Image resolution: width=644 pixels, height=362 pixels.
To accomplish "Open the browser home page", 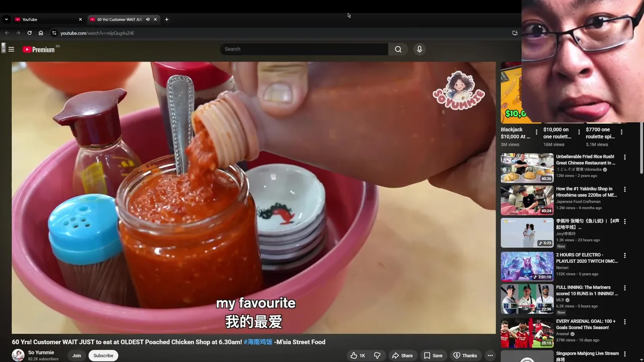I will tap(41, 33).
